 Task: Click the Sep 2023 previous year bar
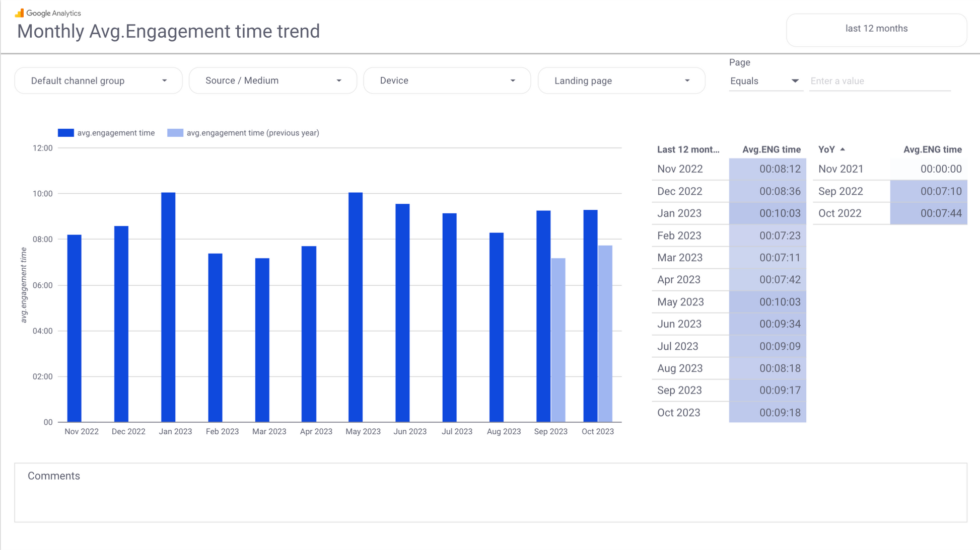pos(558,340)
